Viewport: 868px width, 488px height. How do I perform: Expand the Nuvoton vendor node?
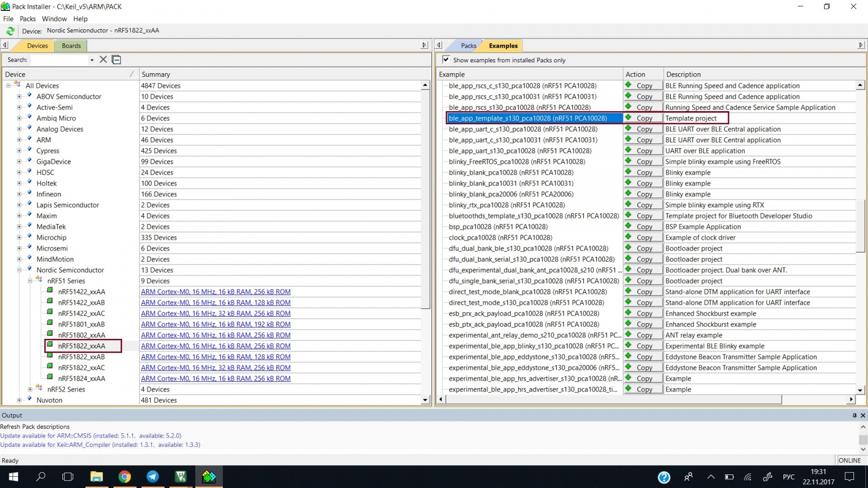coord(19,400)
